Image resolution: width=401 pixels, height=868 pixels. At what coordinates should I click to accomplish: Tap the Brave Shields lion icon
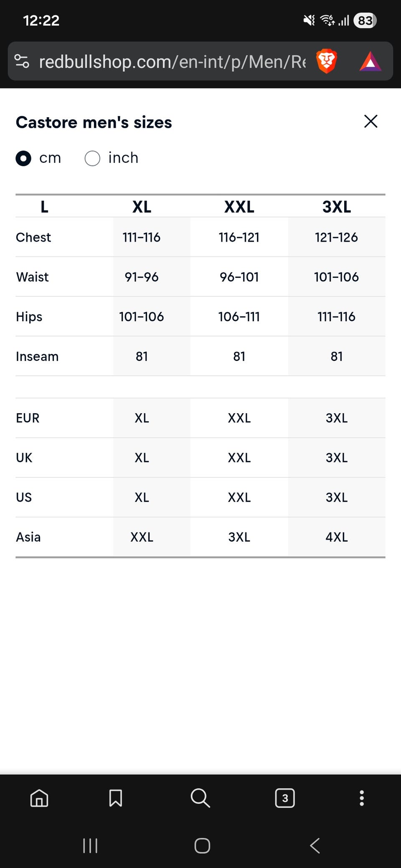click(x=327, y=61)
